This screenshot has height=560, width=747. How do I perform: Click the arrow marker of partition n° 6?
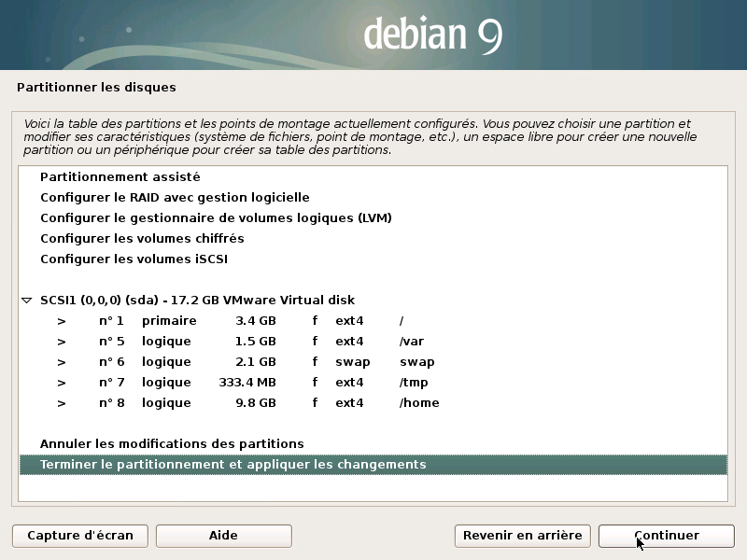[62, 362]
